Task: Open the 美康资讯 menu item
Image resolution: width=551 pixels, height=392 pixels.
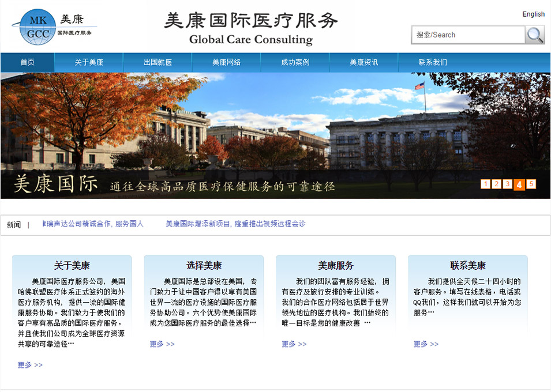Action: pos(363,62)
